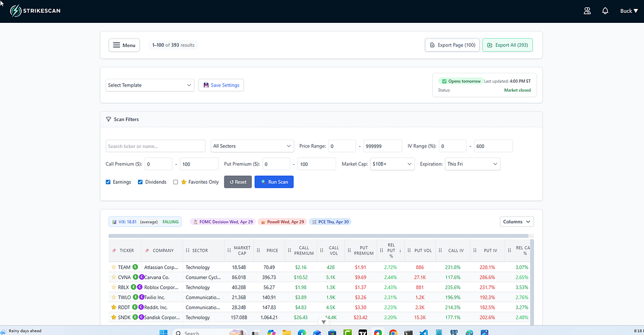Uncheck the Earnings checkbox

coord(108,182)
